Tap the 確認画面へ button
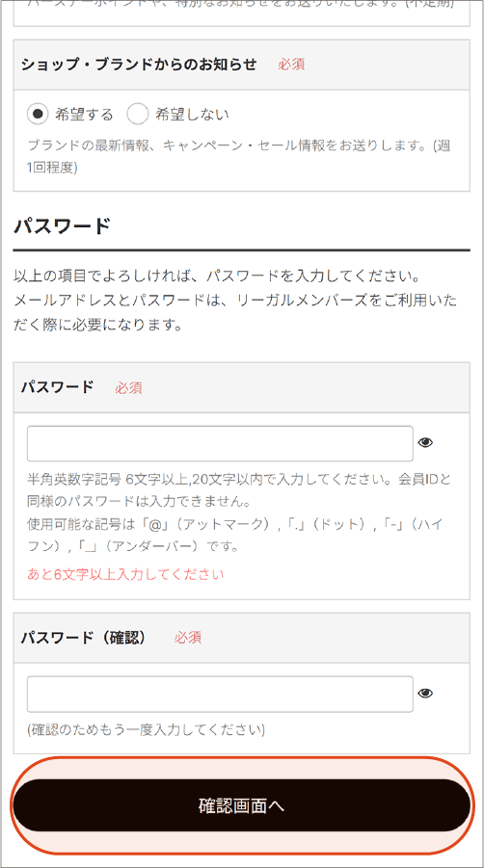484x868 pixels. [242, 805]
